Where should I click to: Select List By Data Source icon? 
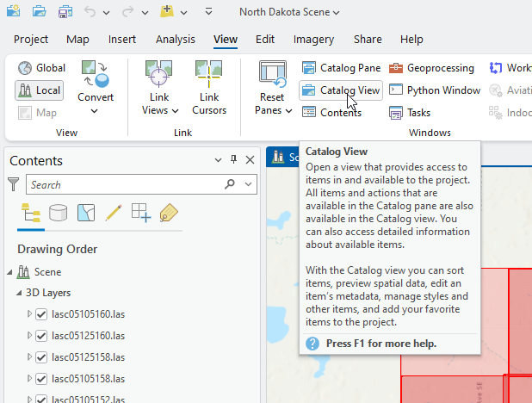point(58,213)
